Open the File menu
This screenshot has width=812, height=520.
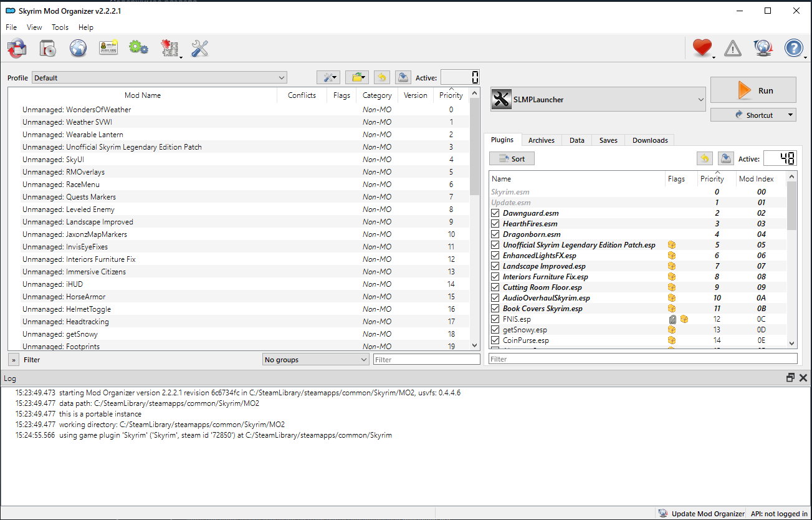click(x=11, y=27)
